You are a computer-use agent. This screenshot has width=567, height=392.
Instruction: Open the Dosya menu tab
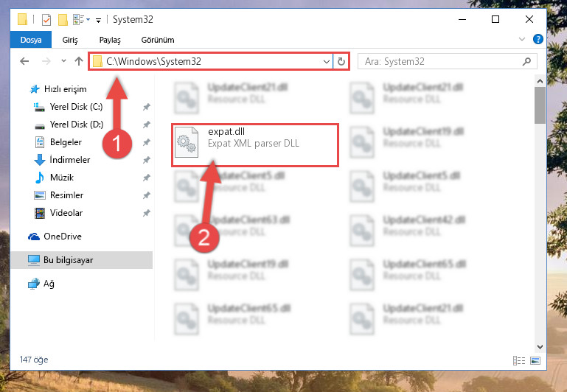31,40
